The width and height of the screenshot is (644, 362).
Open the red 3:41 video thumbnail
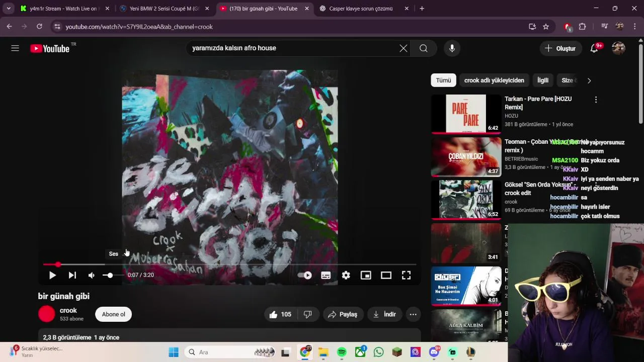click(466, 242)
